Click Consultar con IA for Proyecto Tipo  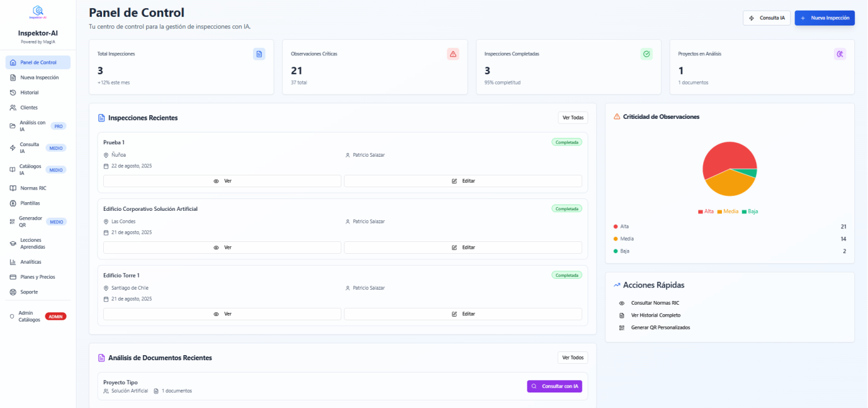tap(555, 386)
